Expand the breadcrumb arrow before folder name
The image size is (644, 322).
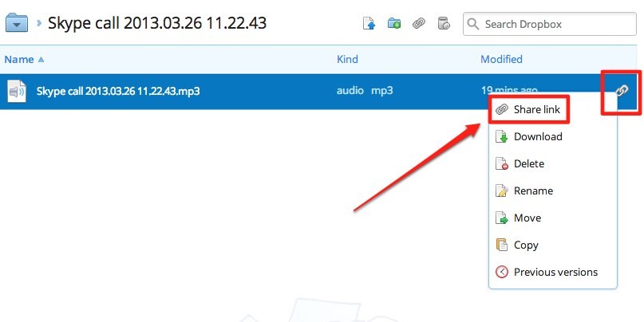point(39,23)
